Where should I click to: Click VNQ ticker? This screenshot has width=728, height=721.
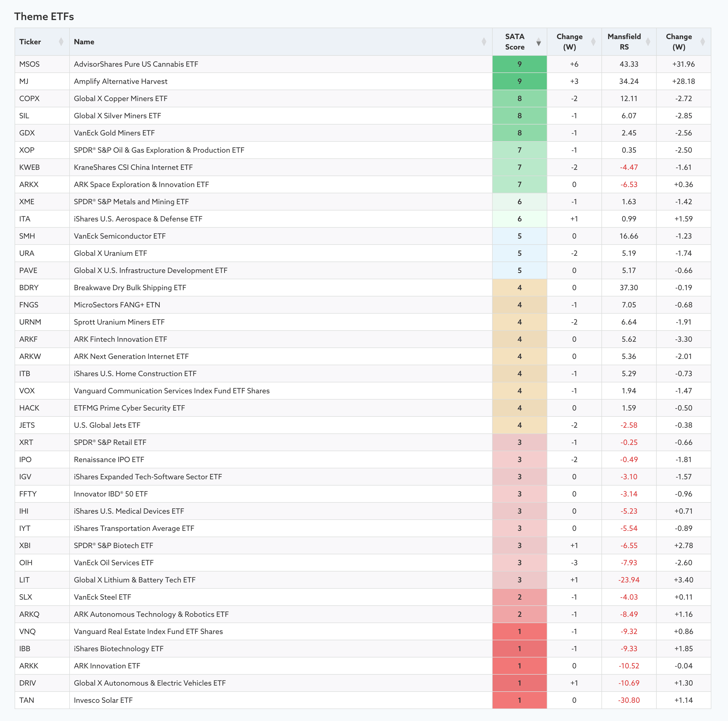click(27, 632)
